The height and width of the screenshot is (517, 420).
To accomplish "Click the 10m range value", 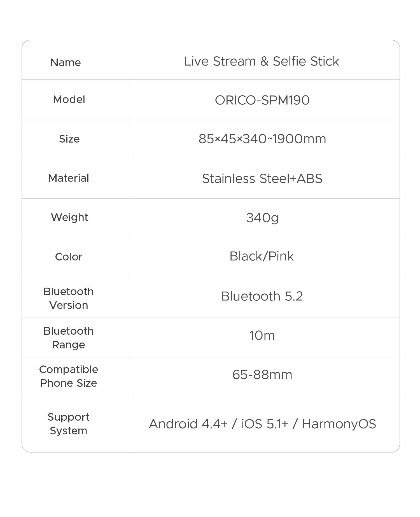I will coord(262,336).
